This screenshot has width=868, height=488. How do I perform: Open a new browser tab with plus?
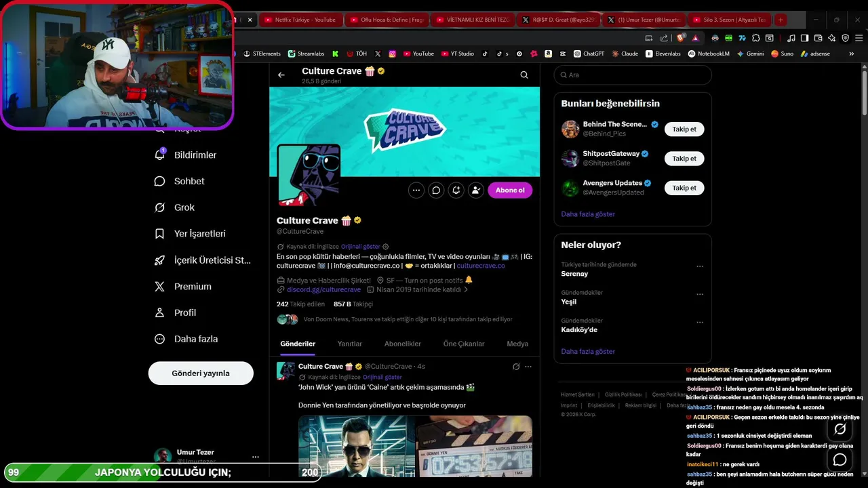coord(781,20)
